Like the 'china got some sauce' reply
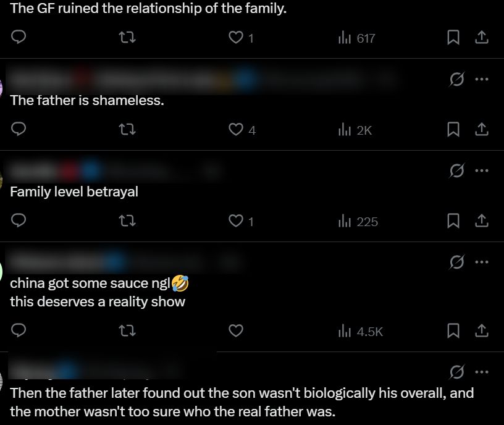504x425 pixels. (x=235, y=331)
